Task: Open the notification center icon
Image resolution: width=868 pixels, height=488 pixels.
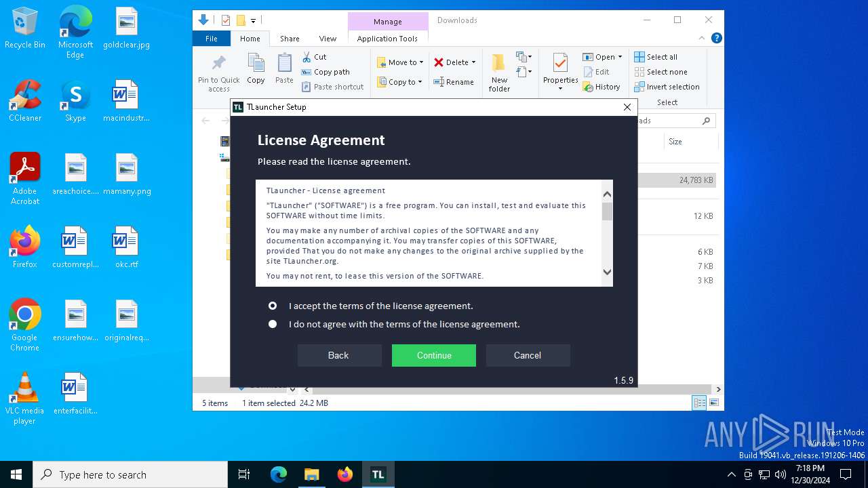Action: (x=846, y=474)
